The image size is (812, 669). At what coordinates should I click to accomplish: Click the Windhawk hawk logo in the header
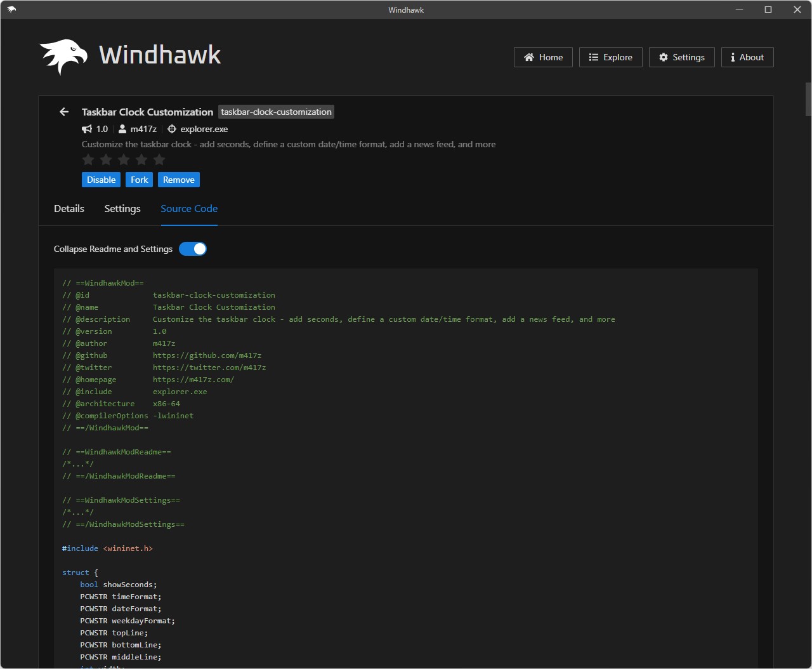tap(63, 56)
